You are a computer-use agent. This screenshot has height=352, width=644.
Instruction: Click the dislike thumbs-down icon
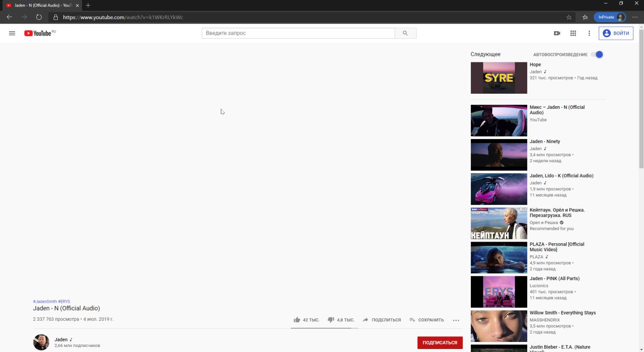331,320
